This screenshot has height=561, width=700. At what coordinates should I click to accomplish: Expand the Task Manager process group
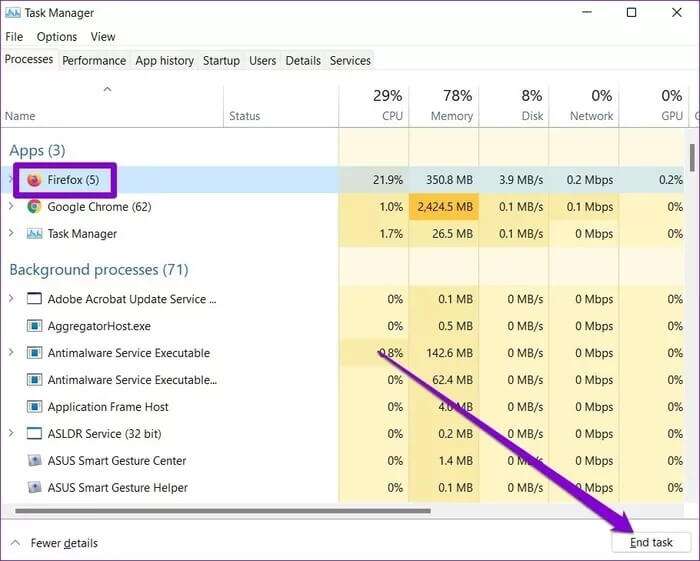point(11,233)
